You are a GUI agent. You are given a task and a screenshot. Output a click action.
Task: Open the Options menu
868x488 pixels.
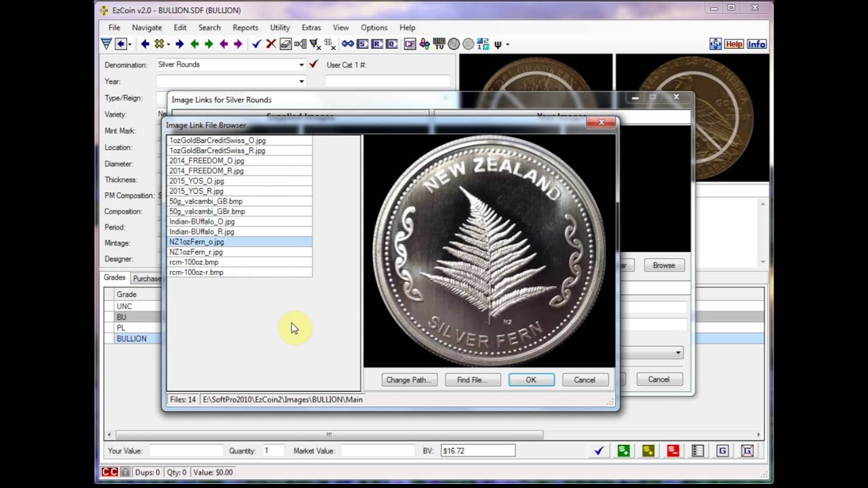(374, 28)
